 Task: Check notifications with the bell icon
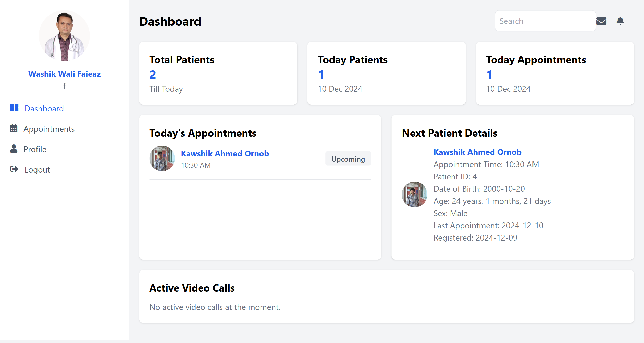(x=620, y=21)
